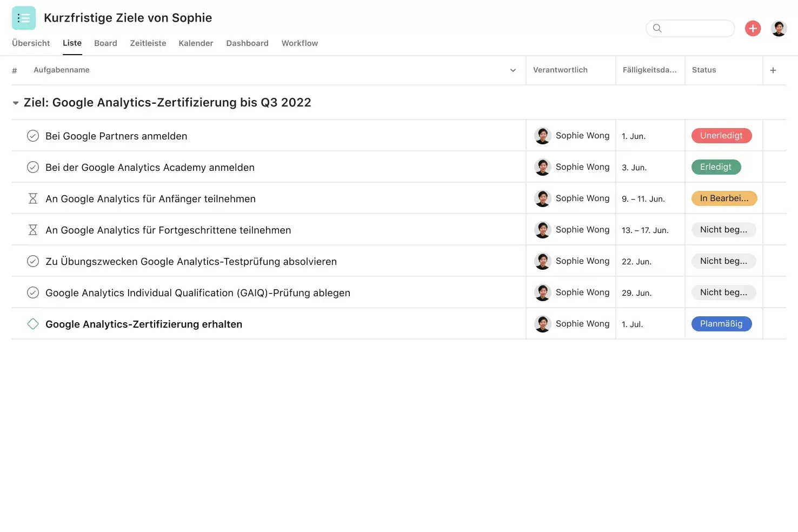This screenshot has width=798, height=532.
Task: Switch to the Übersicht tab
Action: pos(31,43)
